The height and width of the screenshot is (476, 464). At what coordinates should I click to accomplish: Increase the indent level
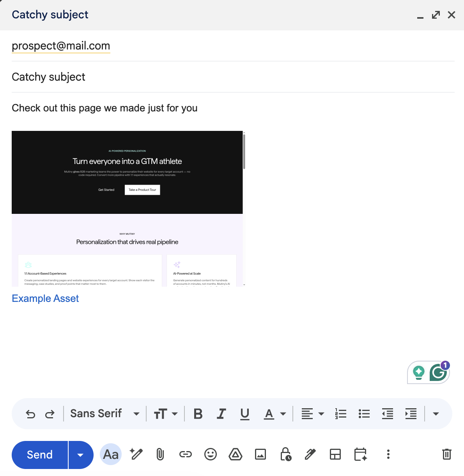[x=411, y=414]
